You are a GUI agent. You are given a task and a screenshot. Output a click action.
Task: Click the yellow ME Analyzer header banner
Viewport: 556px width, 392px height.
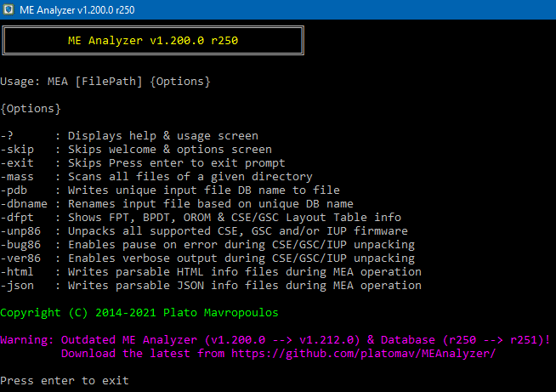tap(153, 41)
